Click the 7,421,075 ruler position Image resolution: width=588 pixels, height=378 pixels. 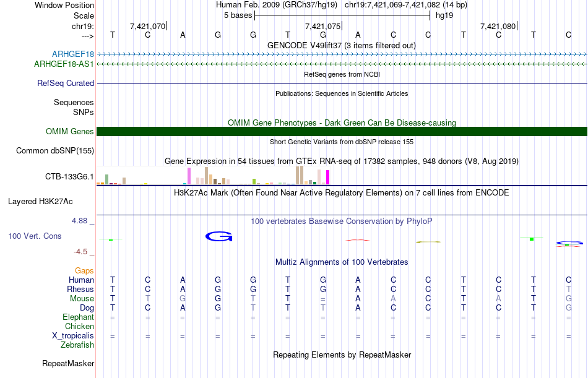tap(323, 26)
